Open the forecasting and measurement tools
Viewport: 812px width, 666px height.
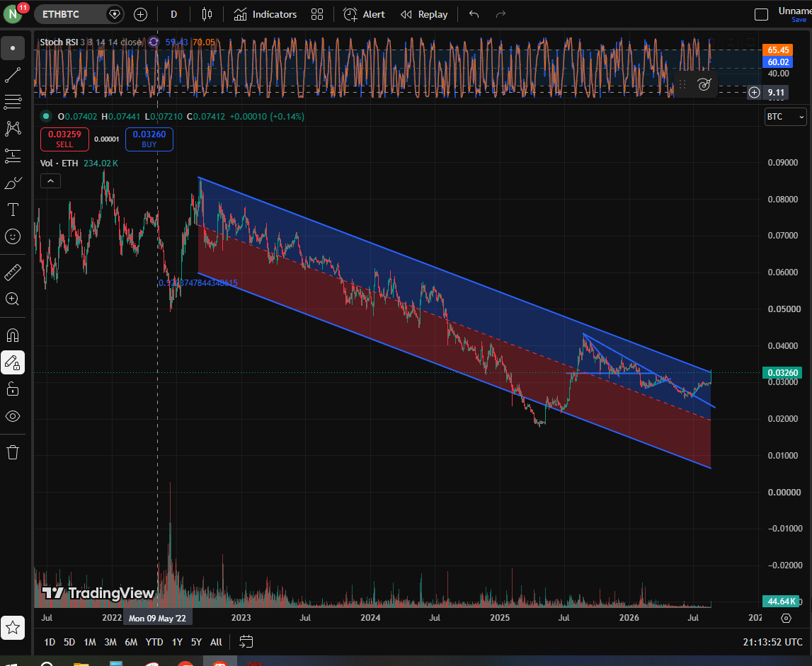[13, 156]
